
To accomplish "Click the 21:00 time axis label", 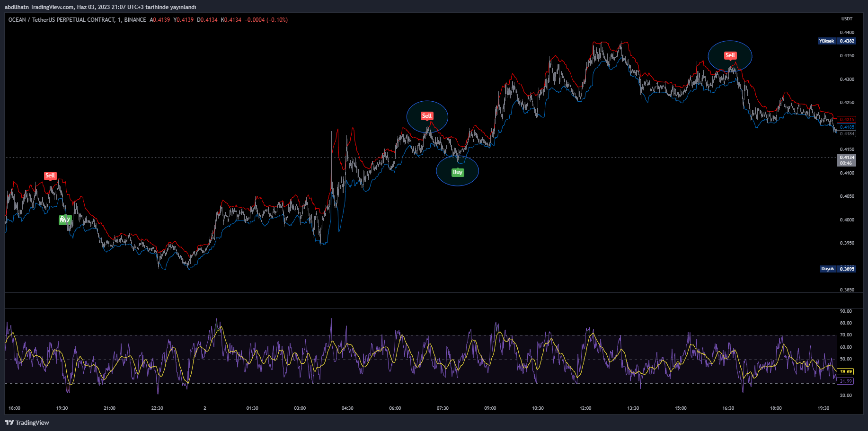I will (109, 408).
